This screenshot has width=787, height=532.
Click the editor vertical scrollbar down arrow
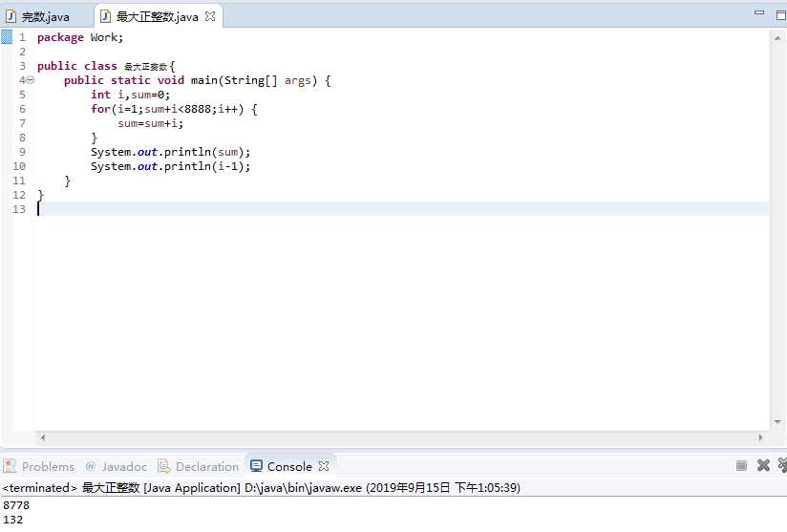777,422
